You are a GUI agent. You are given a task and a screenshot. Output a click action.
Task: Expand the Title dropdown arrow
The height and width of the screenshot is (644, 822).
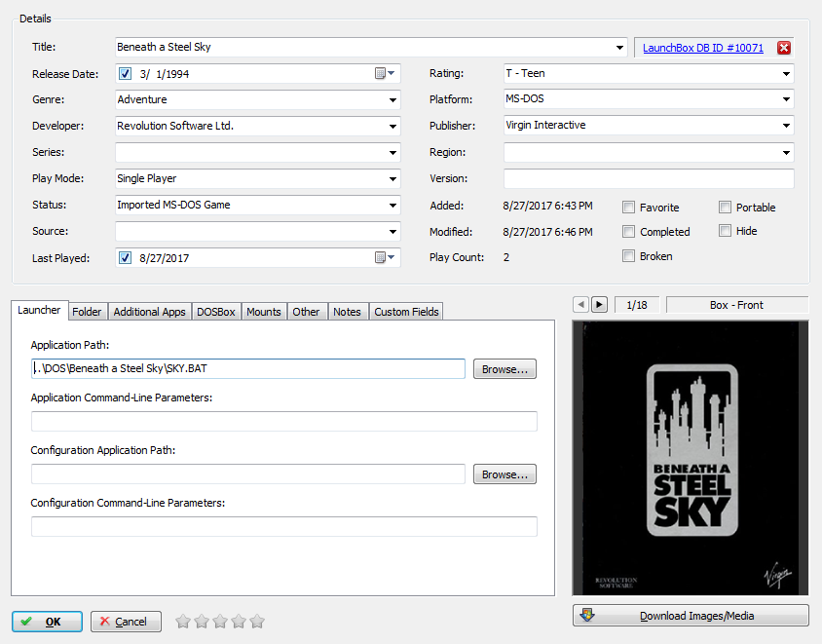pyautogui.click(x=619, y=47)
